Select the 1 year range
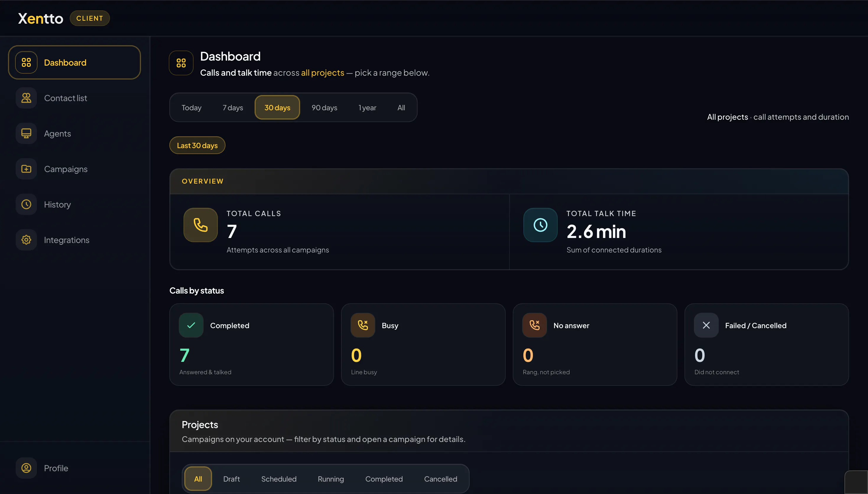This screenshot has width=868, height=494. point(367,108)
